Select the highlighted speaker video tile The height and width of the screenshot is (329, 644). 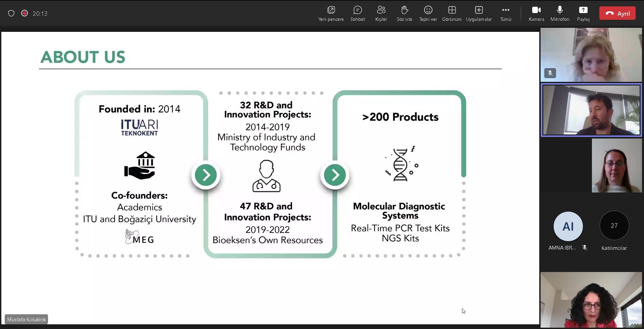(591, 110)
